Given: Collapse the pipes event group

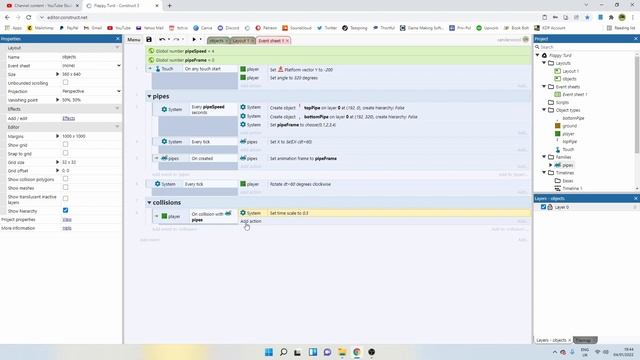Looking at the screenshot, I should [149, 96].
